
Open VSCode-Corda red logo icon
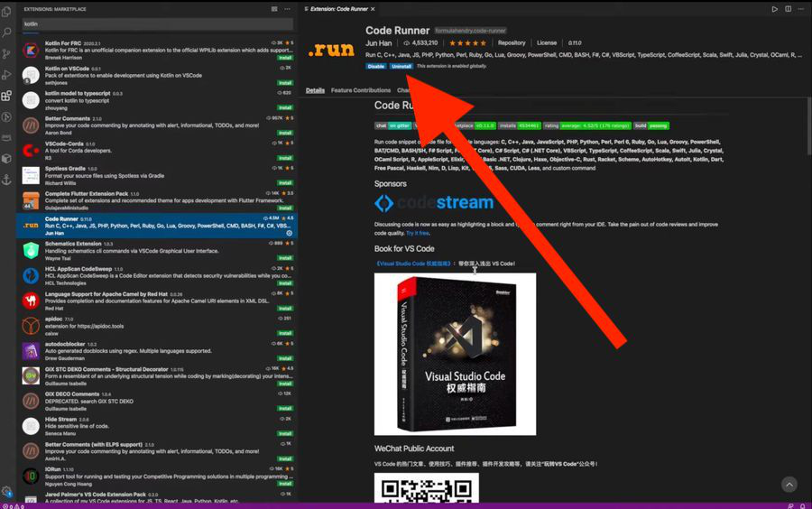tap(31, 151)
